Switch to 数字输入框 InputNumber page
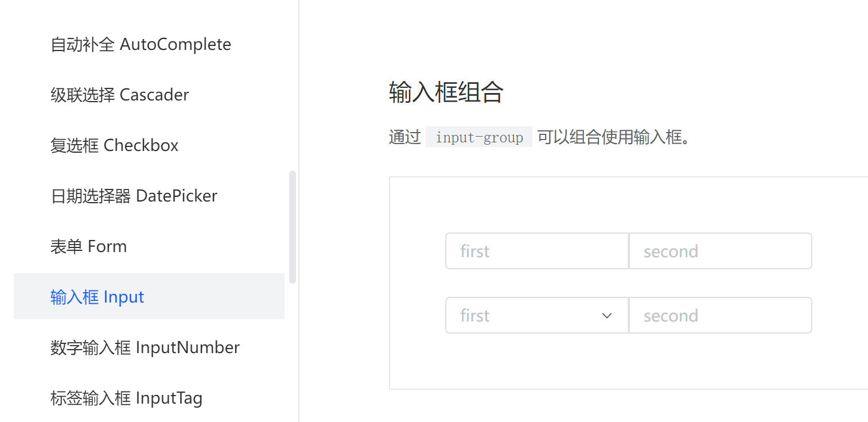 point(145,347)
